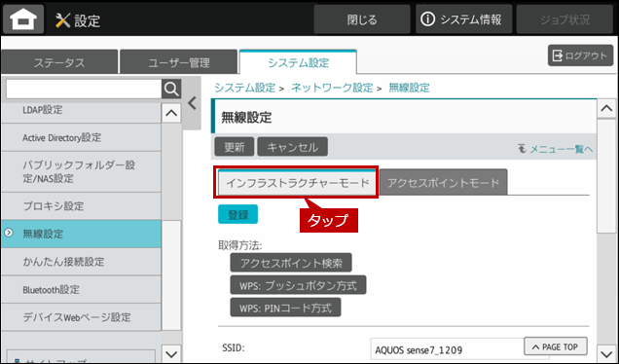Choose WPS: プッシュボタン方式
The height and width of the screenshot is (364, 619).
point(298,285)
